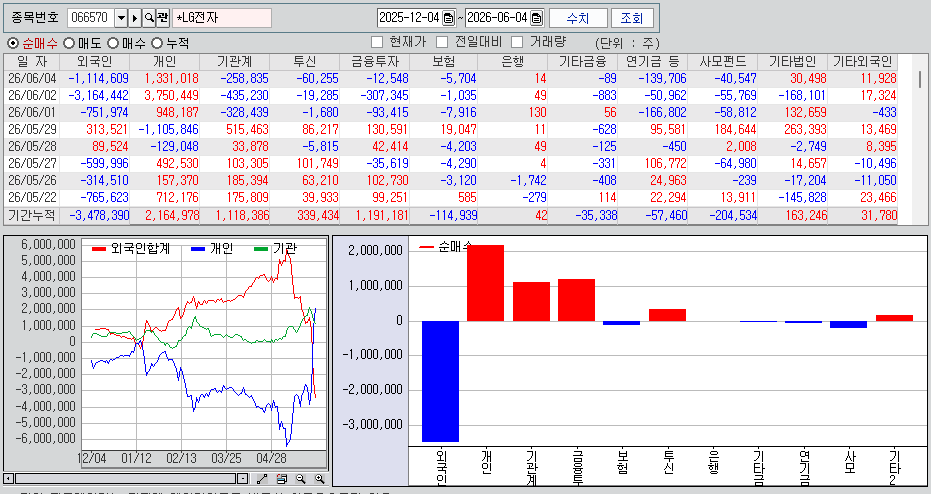The height and width of the screenshot is (494, 931).
Task: Click the 연기금 등 column header
Action: (x=653, y=62)
